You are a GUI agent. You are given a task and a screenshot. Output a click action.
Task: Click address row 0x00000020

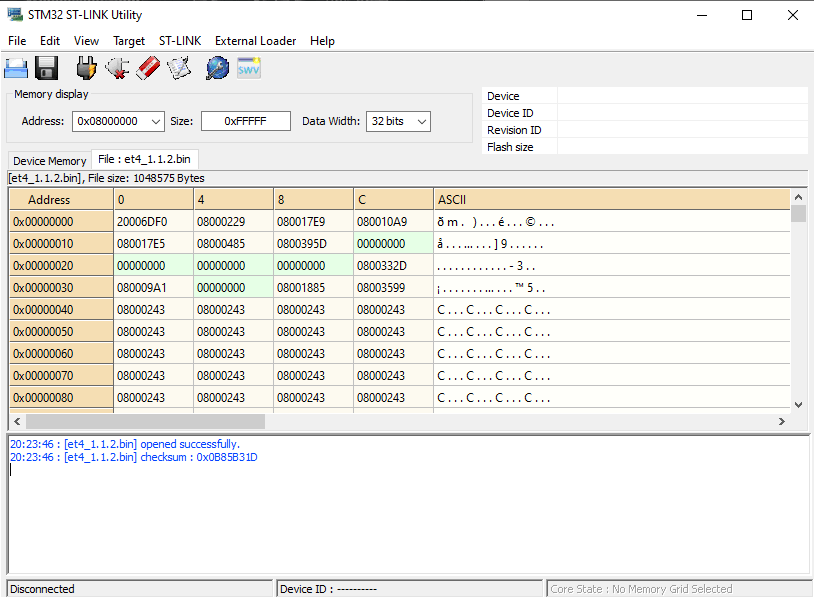point(61,266)
